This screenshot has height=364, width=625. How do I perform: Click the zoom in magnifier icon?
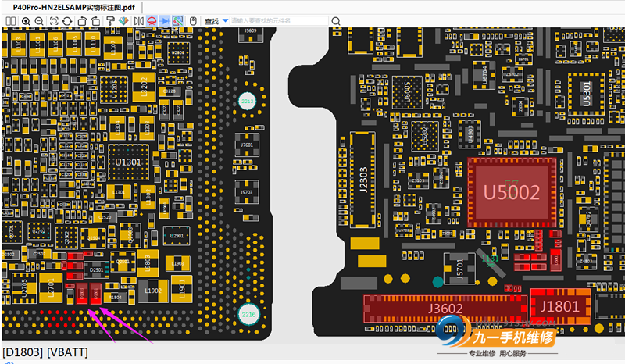[x=26, y=21]
